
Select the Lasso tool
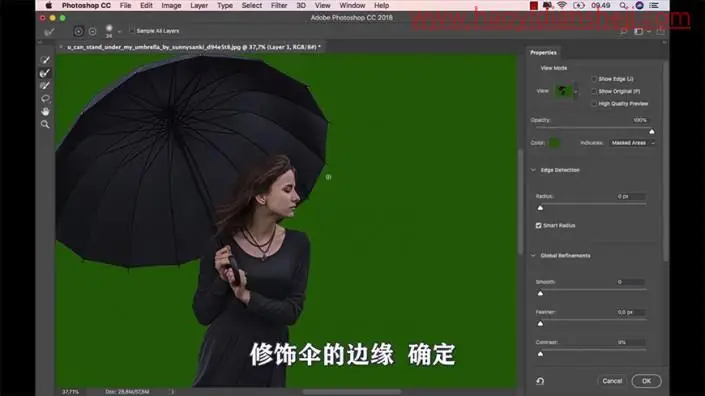[x=45, y=98]
